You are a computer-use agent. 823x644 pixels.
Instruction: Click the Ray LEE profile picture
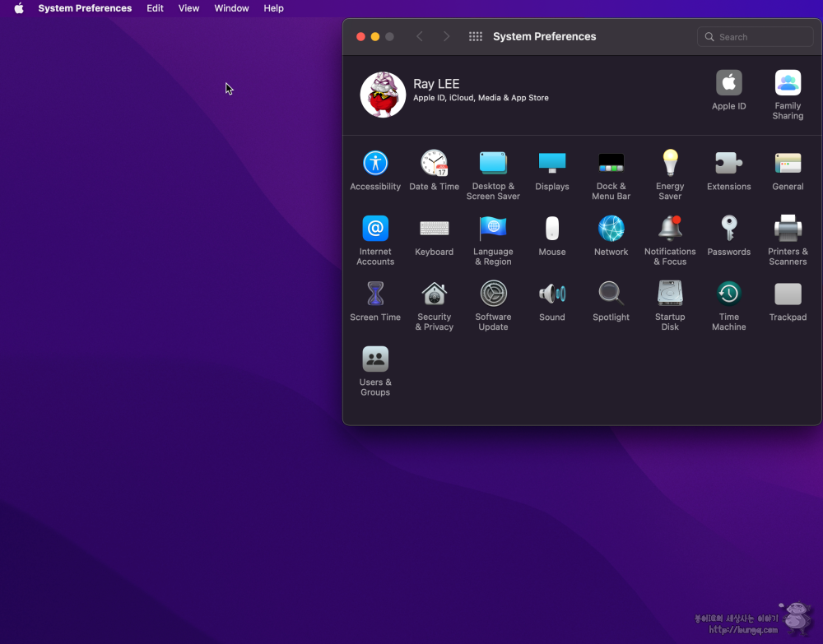pyautogui.click(x=384, y=95)
